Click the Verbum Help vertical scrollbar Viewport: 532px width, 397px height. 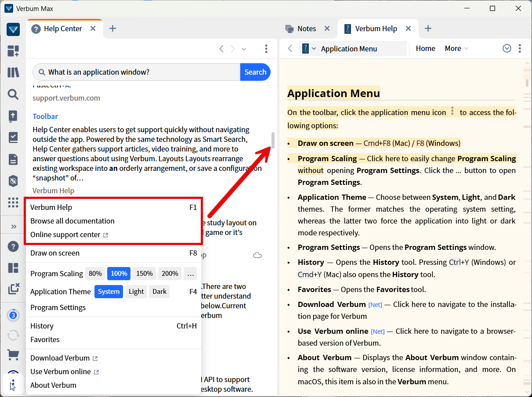pyautogui.click(x=527, y=82)
